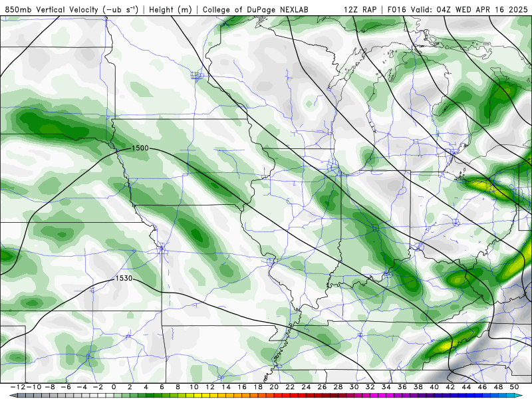
Task: Click the '42' color scale label
Action: (450, 387)
